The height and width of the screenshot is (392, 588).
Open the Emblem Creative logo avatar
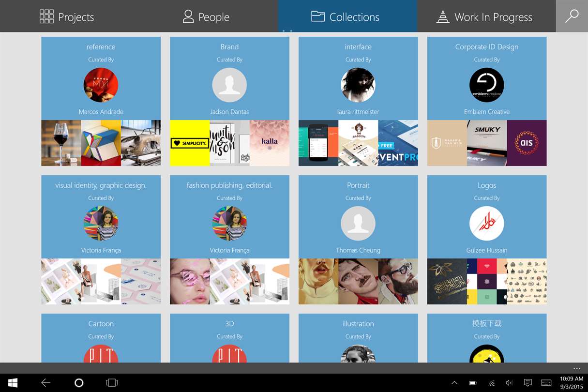click(x=487, y=85)
